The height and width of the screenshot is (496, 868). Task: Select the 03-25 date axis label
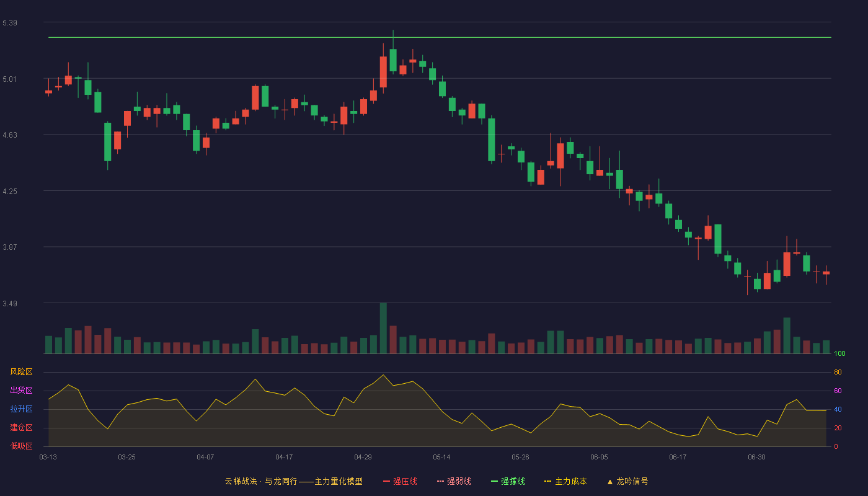[x=126, y=457]
